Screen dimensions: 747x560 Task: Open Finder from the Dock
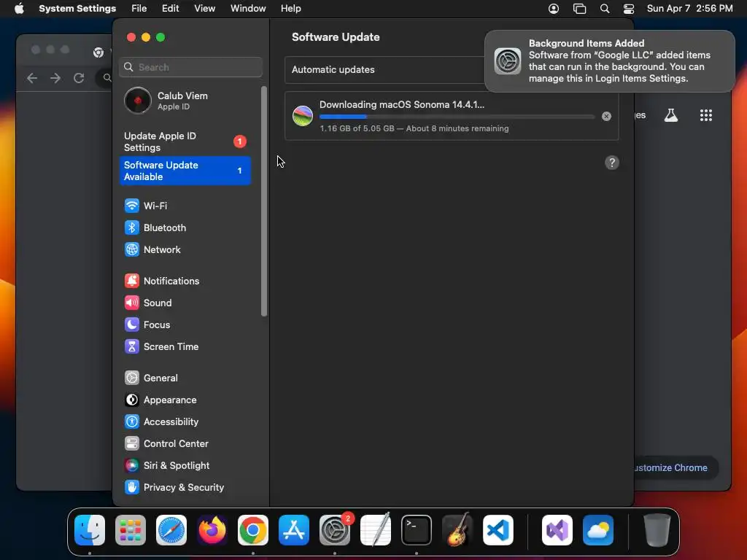(x=90, y=530)
